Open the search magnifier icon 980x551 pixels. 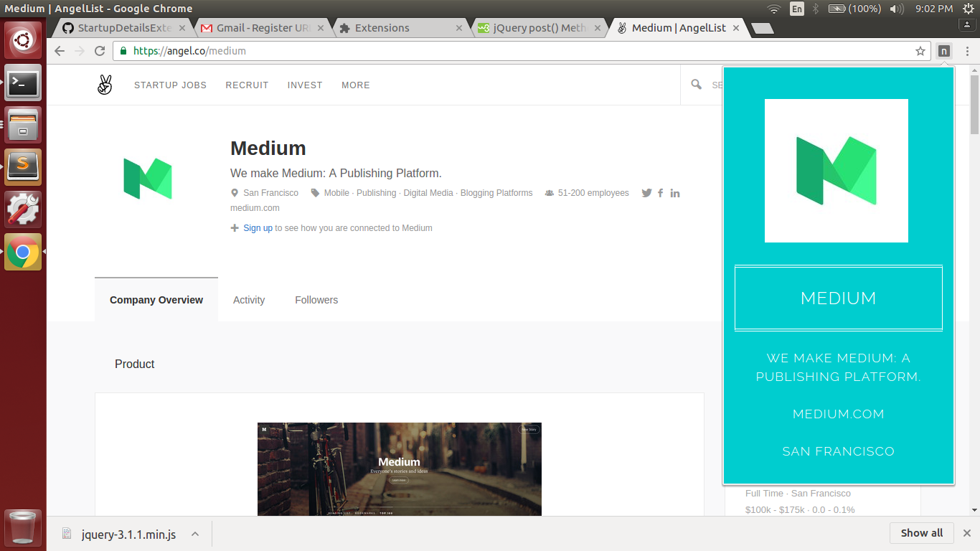pos(697,85)
